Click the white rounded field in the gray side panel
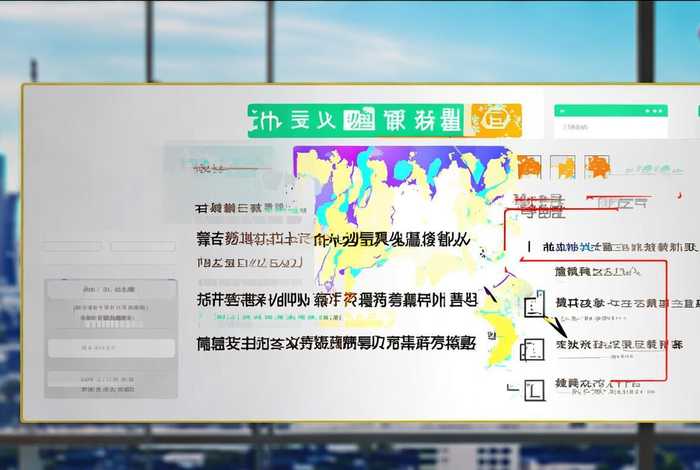 pos(112,348)
